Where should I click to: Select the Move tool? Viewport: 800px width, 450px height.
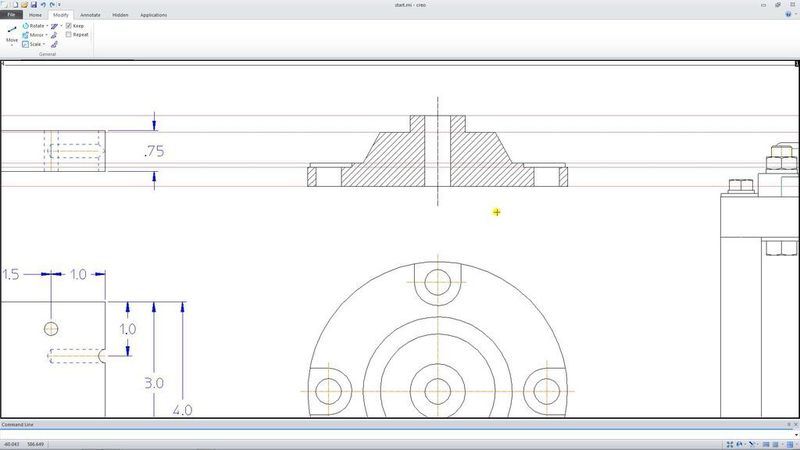tap(12, 34)
